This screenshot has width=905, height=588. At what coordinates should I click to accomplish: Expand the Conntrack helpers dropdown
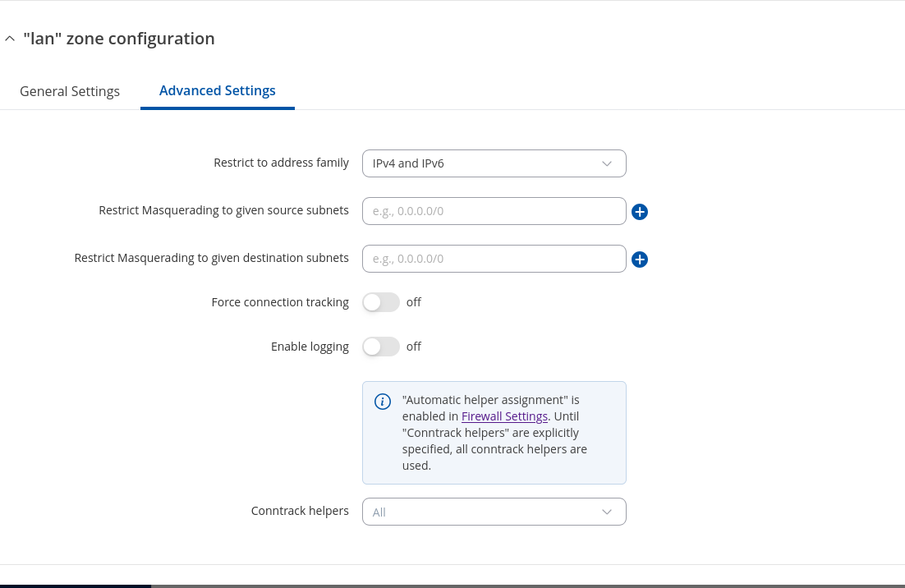(493, 512)
